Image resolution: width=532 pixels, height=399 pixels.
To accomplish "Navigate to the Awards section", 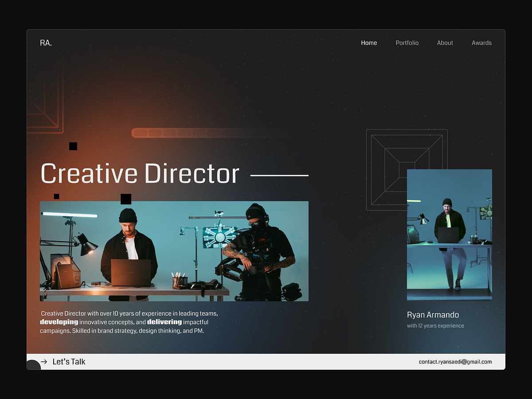I will [481, 43].
